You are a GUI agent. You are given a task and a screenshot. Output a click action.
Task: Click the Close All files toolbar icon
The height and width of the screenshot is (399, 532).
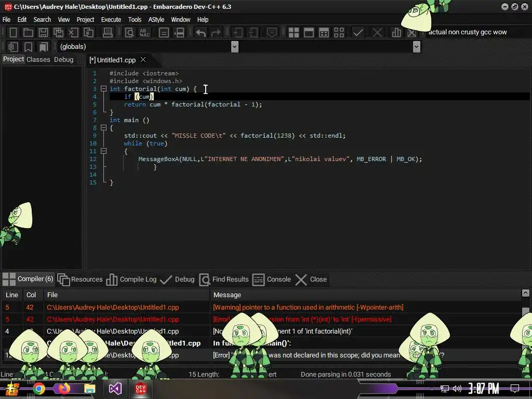pyautogui.click(x=88, y=33)
